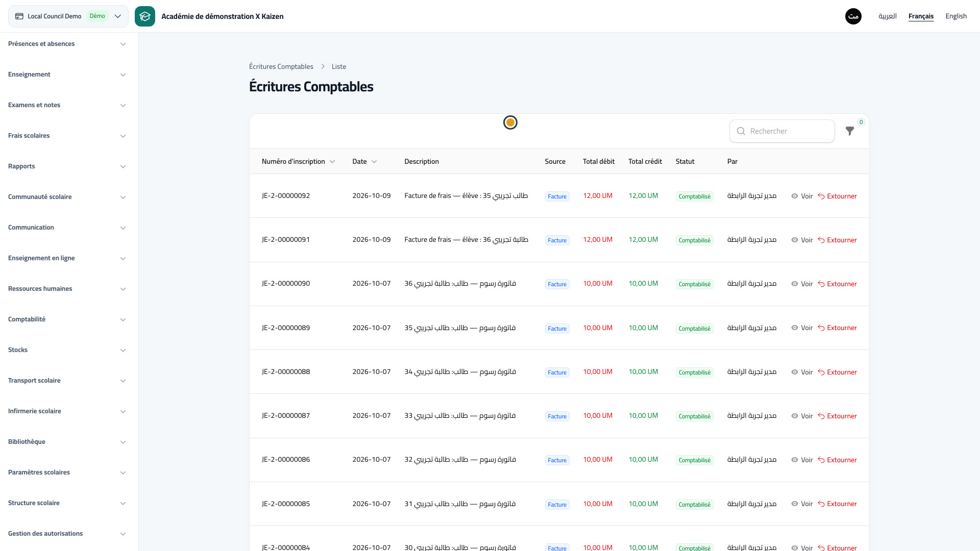
Task: Click the Description column header
Action: click(422, 161)
